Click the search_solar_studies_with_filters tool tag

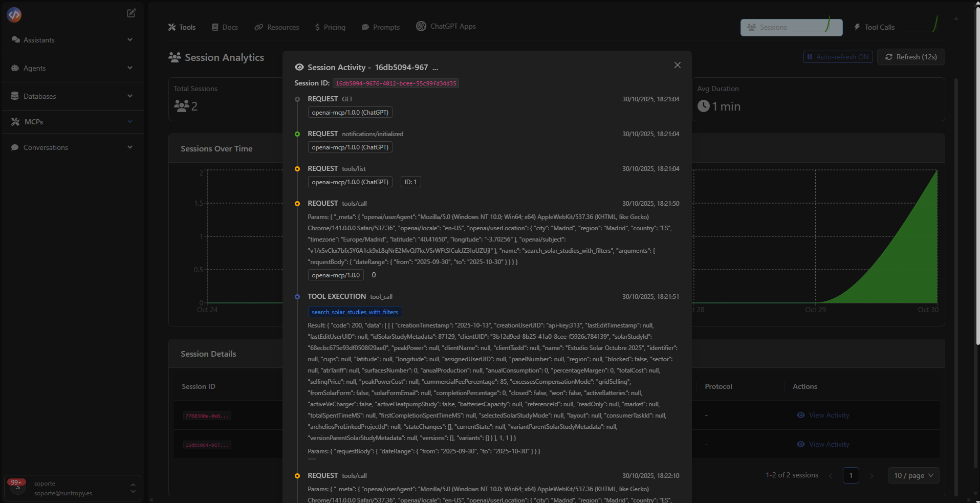(355, 312)
